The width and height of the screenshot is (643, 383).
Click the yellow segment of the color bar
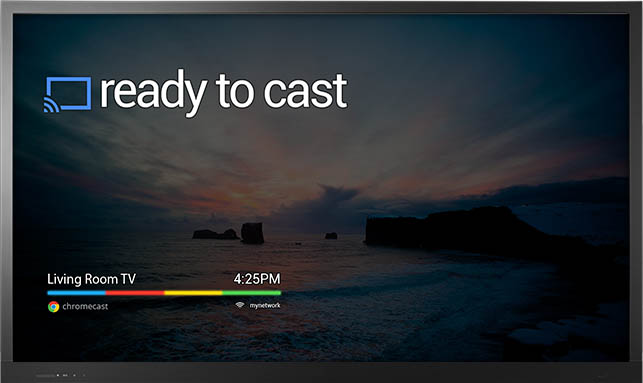tap(194, 293)
